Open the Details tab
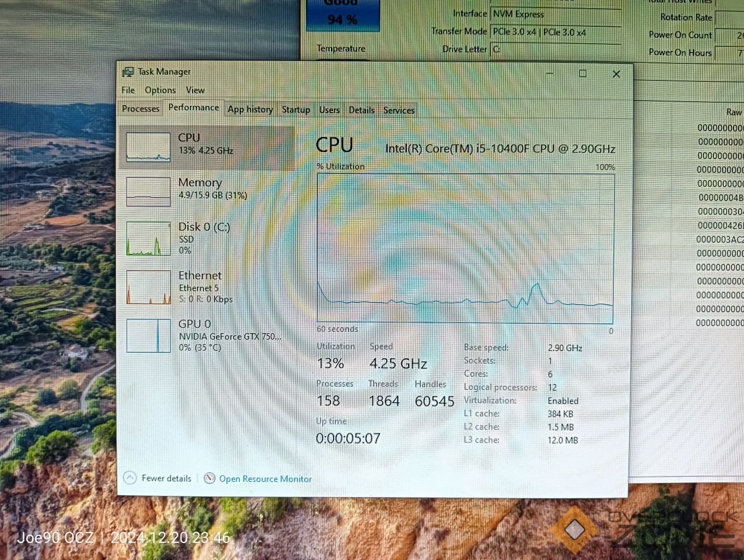The width and height of the screenshot is (744, 560). [361, 110]
